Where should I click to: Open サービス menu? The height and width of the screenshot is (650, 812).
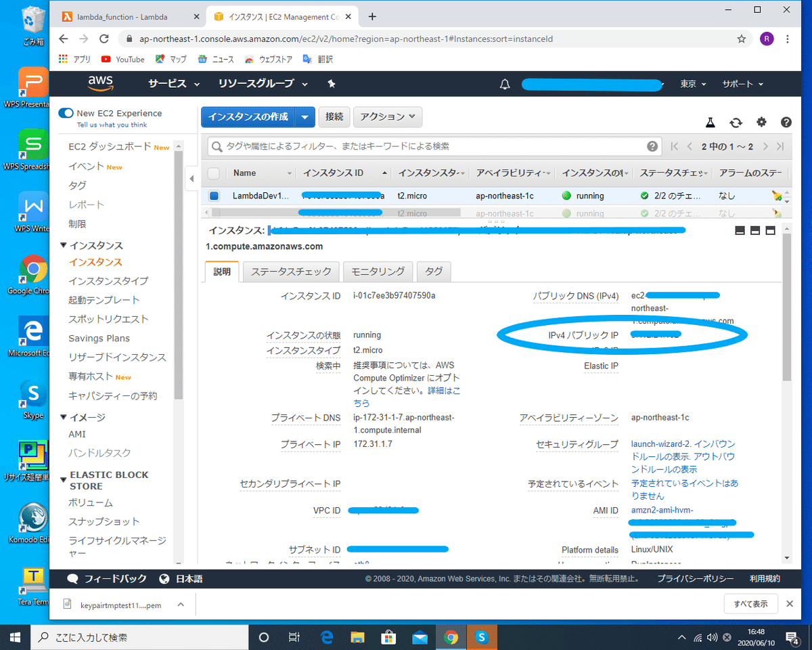click(174, 84)
